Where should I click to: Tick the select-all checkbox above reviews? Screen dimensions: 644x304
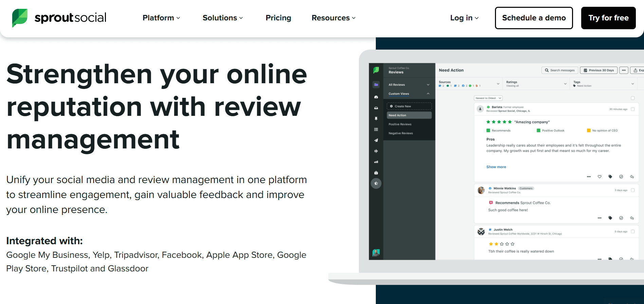click(633, 98)
